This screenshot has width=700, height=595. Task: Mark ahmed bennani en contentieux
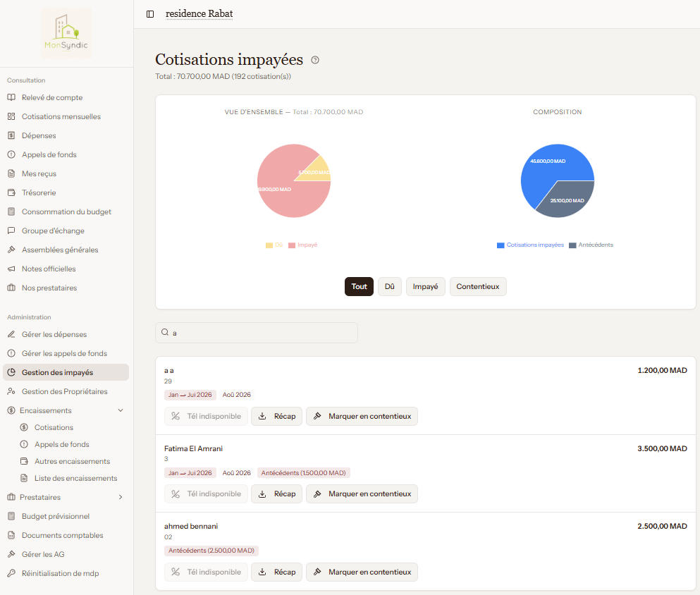362,572
